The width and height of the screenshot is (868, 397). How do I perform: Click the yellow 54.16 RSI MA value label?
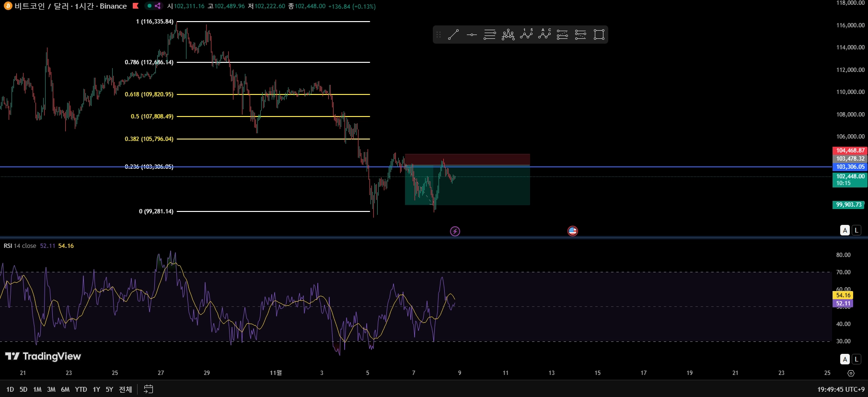(x=843, y=295)
